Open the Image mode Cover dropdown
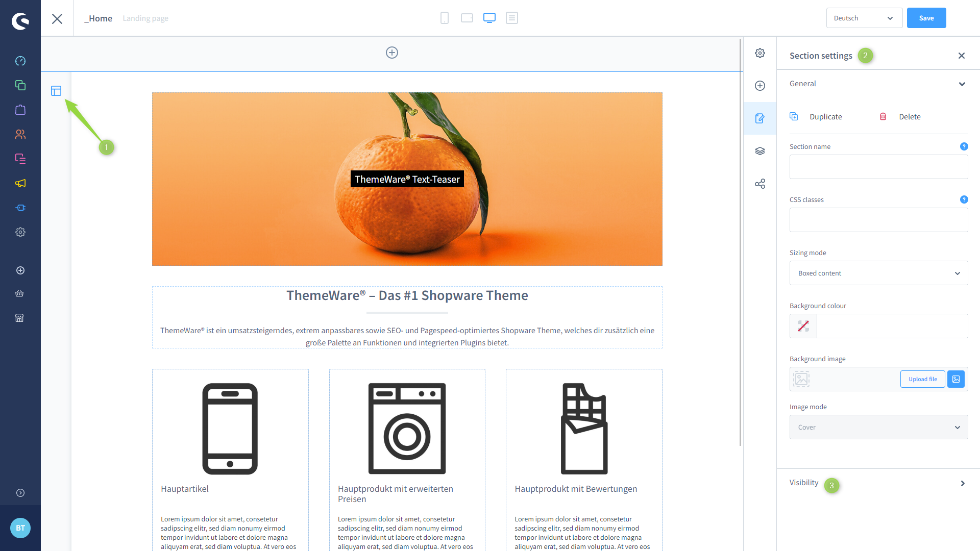This screenshot has width=980, height=551. 878,427
